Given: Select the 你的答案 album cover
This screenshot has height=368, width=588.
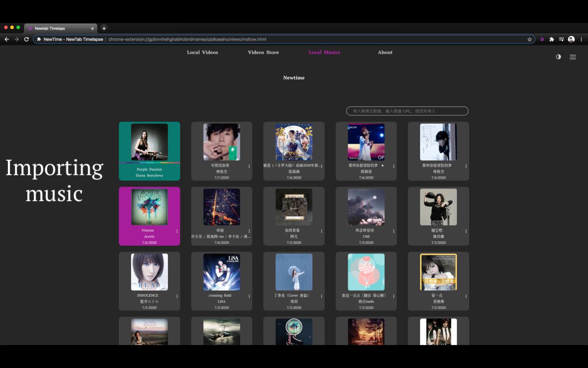Looking at the screenshot, I should (x=294, y=207).
